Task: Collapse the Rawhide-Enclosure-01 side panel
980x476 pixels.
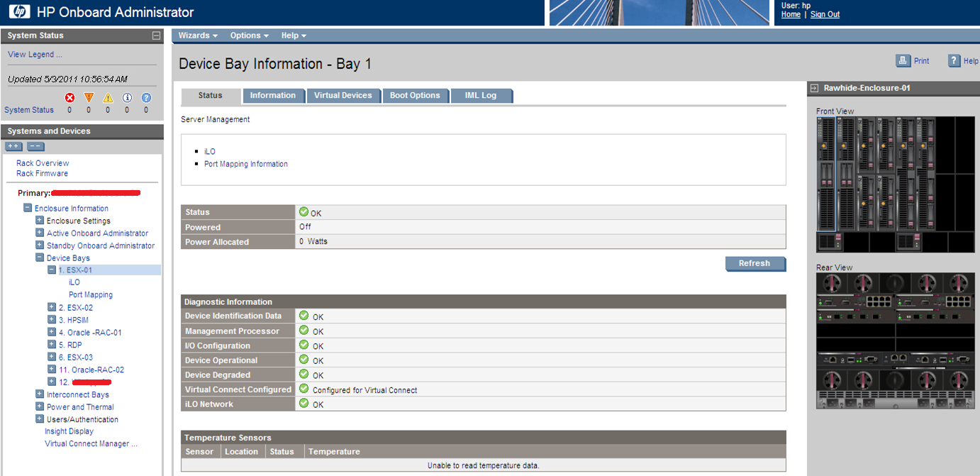Action: coord(815,88)
